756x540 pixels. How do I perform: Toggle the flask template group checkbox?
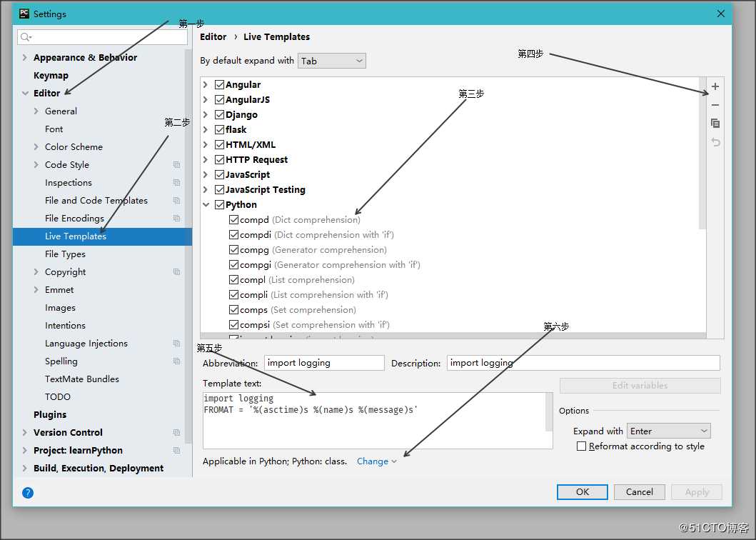pos(219,129)
